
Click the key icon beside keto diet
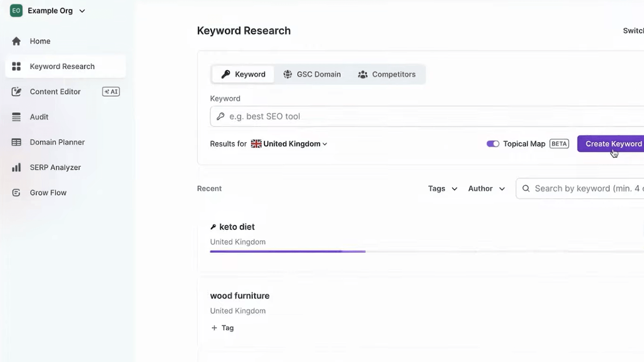(213, 227)
